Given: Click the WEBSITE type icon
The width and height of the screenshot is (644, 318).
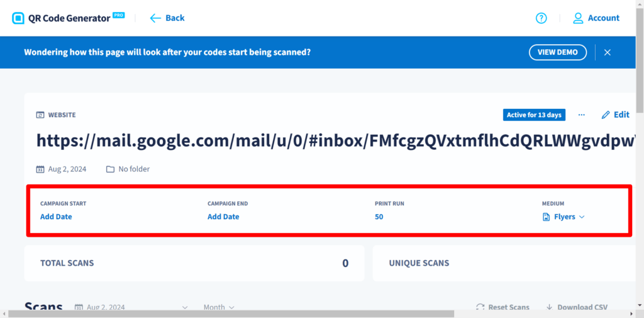Looking at the screenshot, I should [40, 115].
